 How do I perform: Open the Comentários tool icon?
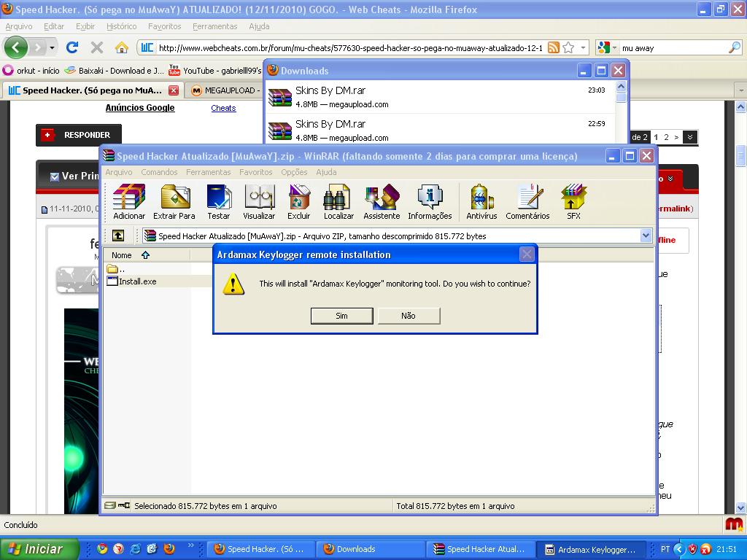point(527,201)
